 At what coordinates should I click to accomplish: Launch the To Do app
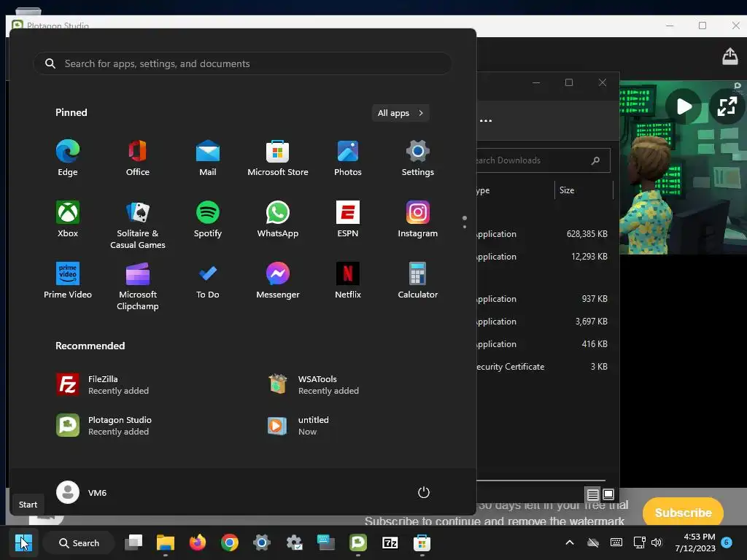208,281
